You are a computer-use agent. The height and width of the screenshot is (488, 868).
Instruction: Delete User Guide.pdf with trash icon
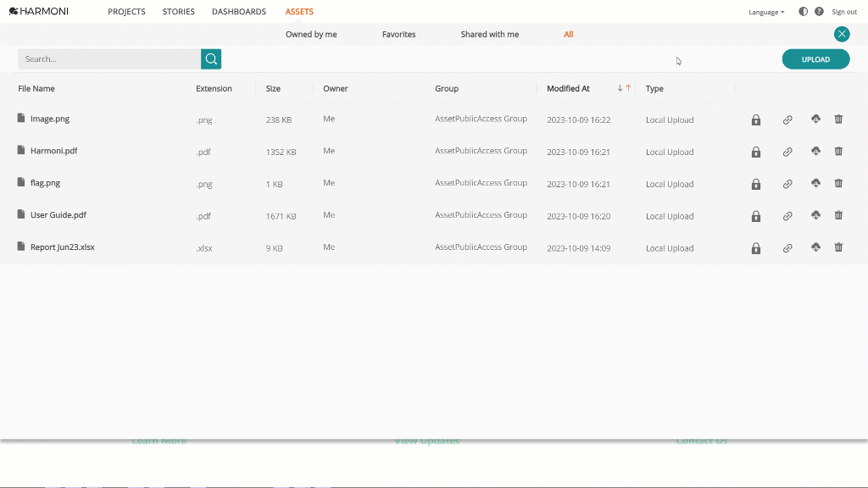[x=838, y=215]
